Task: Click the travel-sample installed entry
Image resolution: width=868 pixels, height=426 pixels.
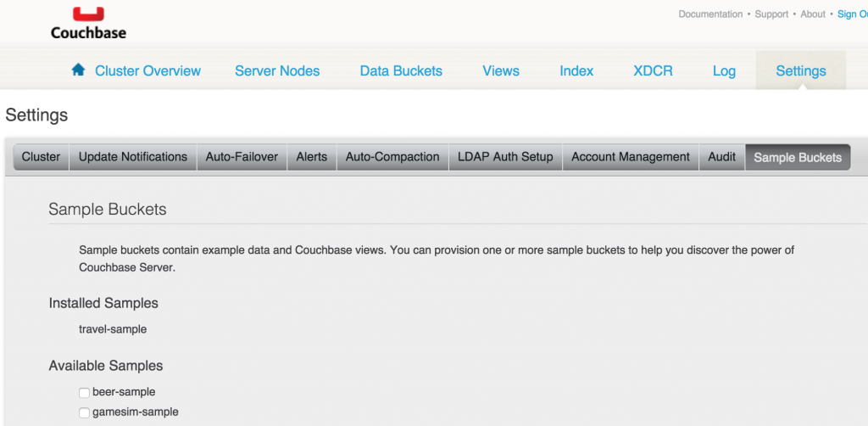Action: click(x=113, y=329)
